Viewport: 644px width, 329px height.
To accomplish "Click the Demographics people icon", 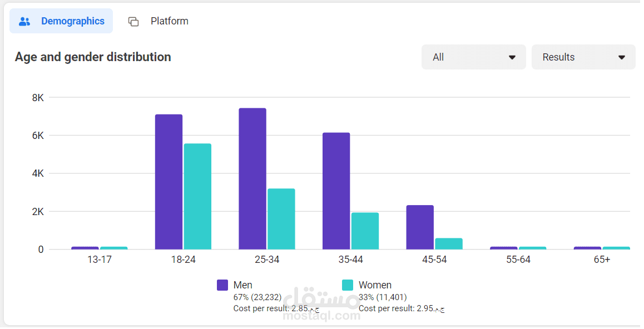I will pyautogui.click(x=24, y=22).
